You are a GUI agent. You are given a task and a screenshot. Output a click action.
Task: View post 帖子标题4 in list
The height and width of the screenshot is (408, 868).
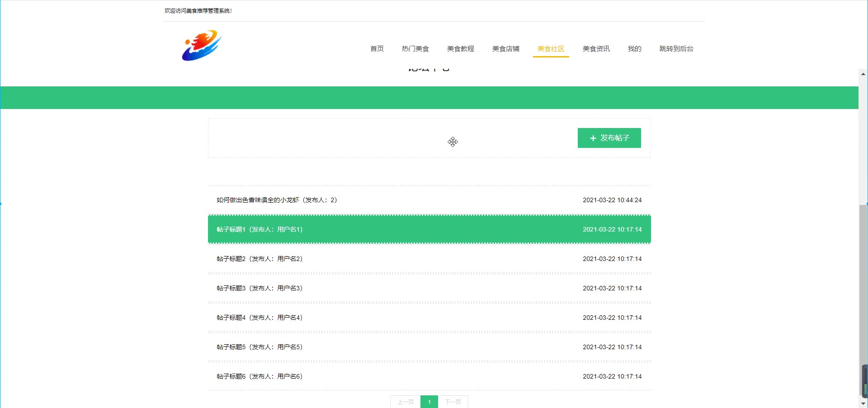pos(259,318)
